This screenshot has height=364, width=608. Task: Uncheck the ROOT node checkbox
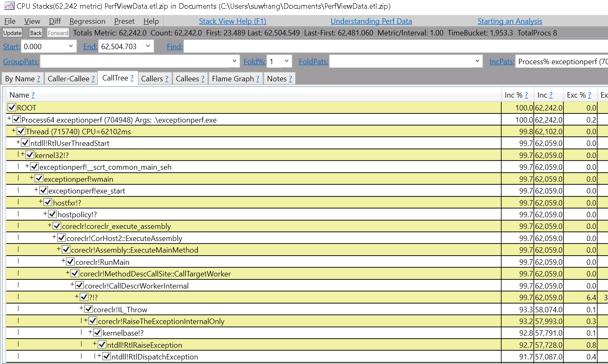click(x=11, y=107)
